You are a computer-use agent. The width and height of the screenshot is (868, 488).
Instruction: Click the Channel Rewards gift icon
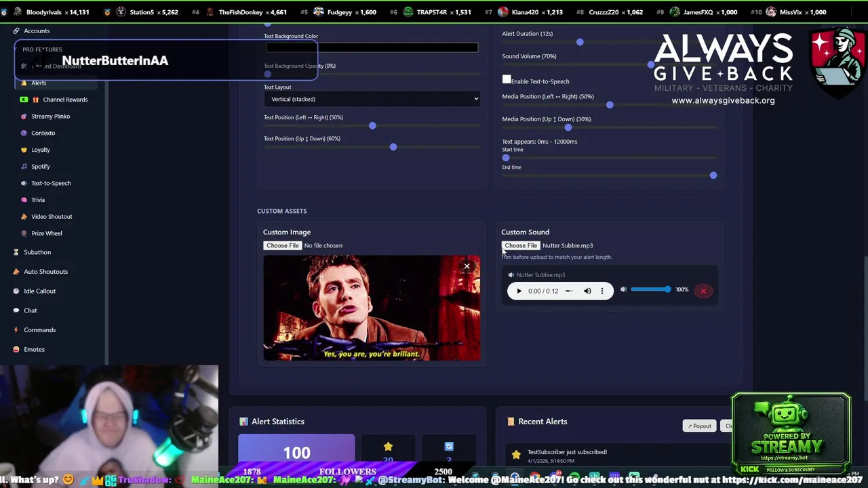36,100
